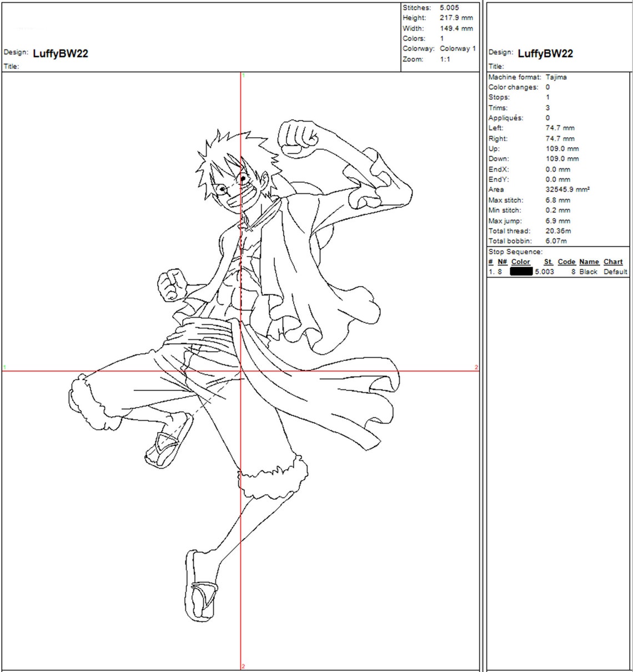Select the Black thread name entry

tap(588, 272)
